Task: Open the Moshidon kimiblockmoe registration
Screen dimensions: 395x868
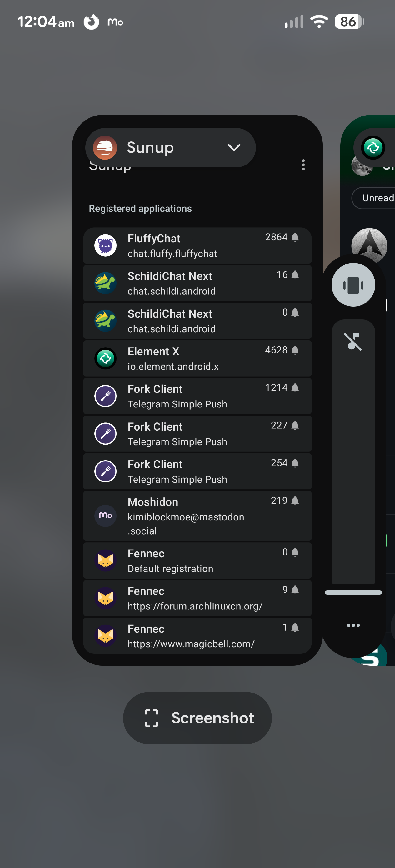Action: coord(197,516)
